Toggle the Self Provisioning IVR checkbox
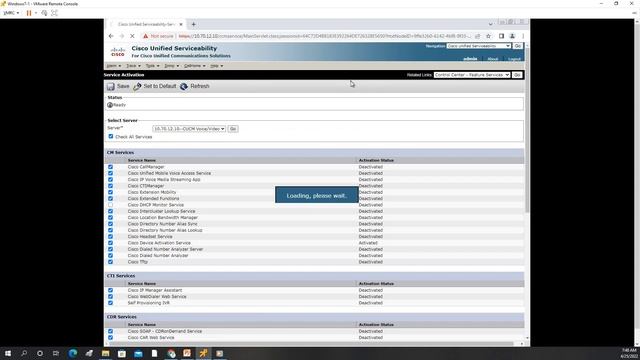 [111, 303]
